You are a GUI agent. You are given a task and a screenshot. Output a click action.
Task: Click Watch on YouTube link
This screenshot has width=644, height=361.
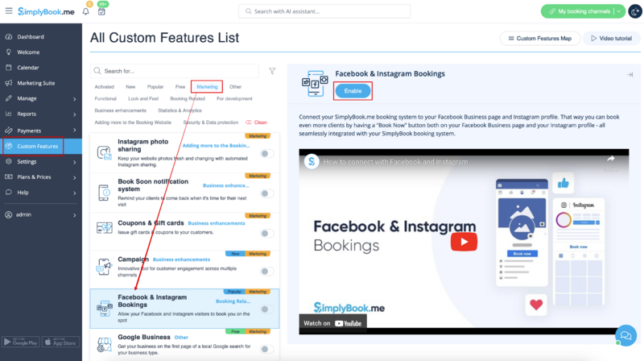pos(332,323)
